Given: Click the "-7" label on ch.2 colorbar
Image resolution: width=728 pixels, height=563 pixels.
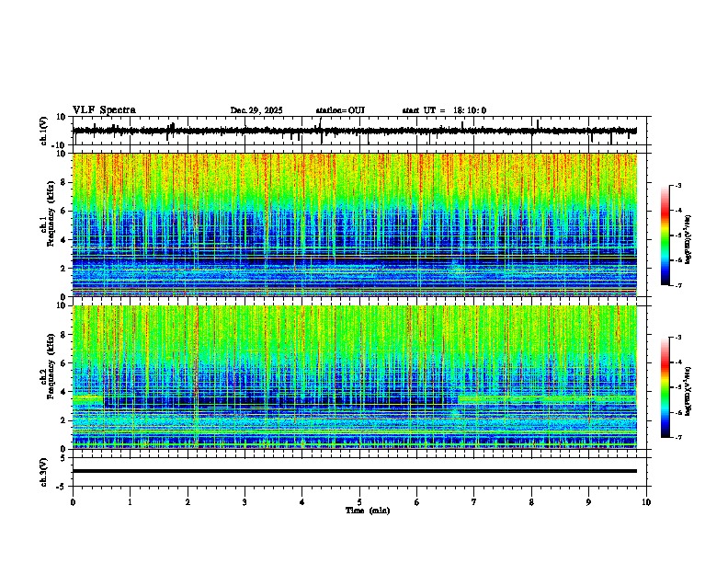Looking at the screenshot, I should click(x=678, y=437).
